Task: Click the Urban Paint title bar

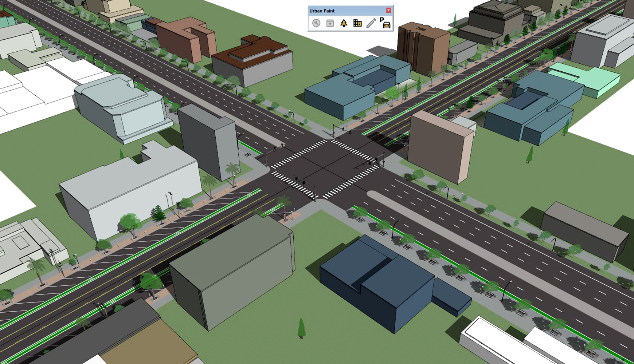Action: pos(343,11)
